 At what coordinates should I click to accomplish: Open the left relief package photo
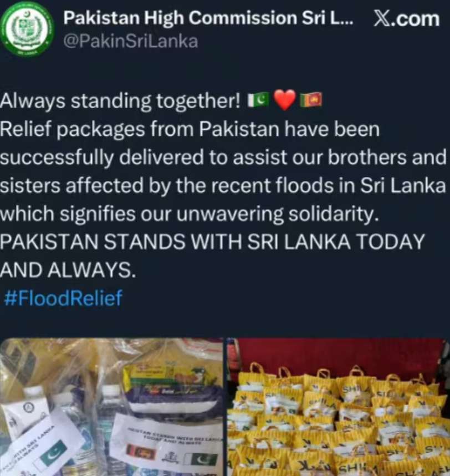pyautogui.click(x=111, y=407)
